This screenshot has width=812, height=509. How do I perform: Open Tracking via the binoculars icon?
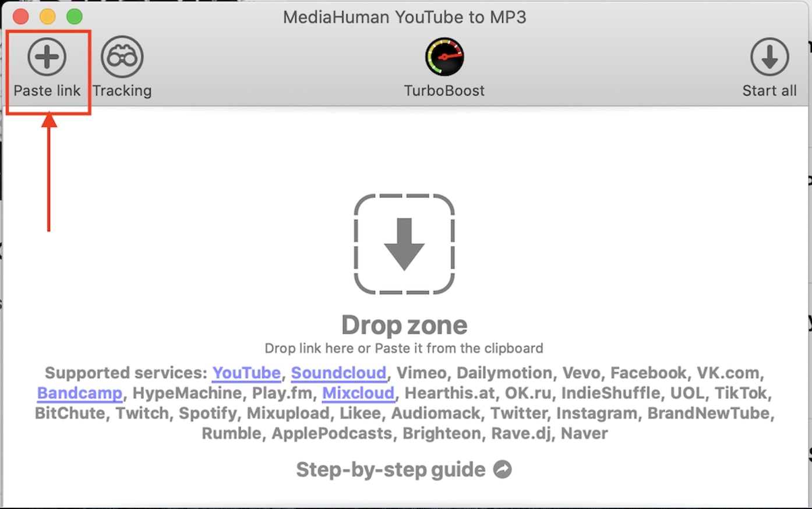pos(122,56)
